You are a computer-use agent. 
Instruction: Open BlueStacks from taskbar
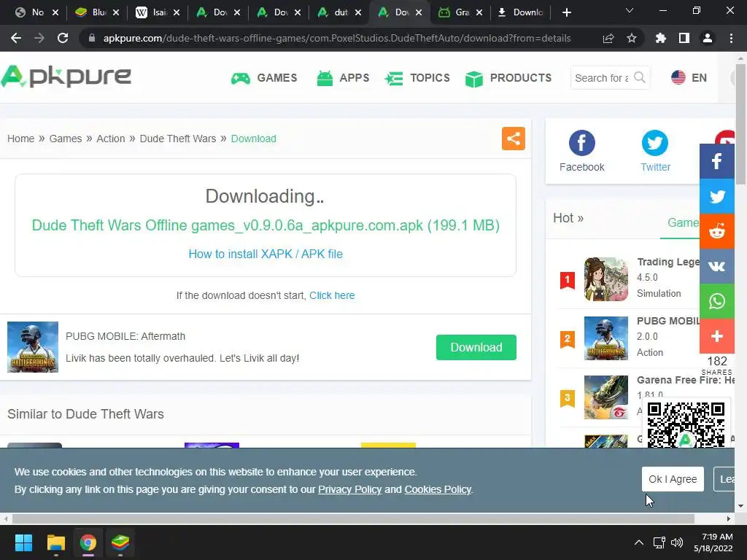coord(120,542)
